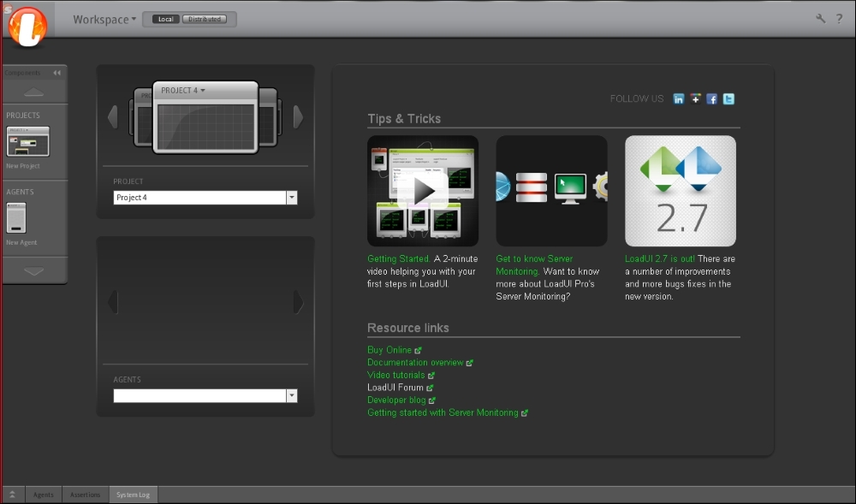Click the Project 4 combo field
Viewport: 856px width, 504px height.
coord(199,198)
